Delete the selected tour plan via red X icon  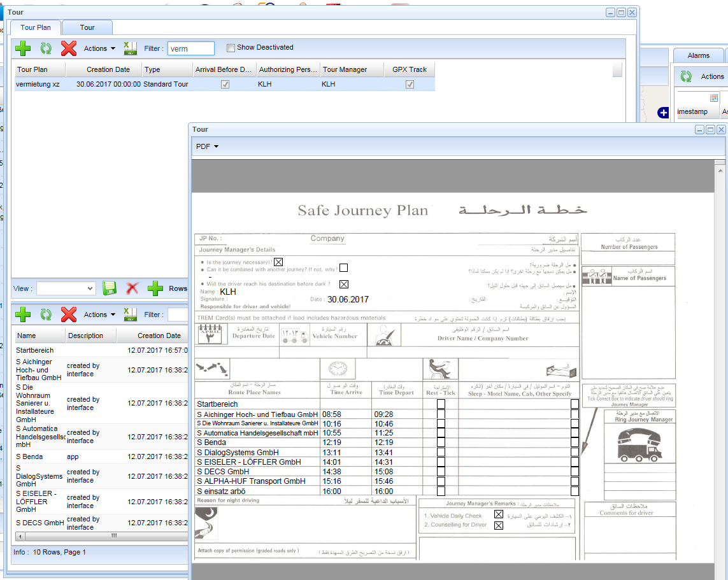[x=68, y=48]
